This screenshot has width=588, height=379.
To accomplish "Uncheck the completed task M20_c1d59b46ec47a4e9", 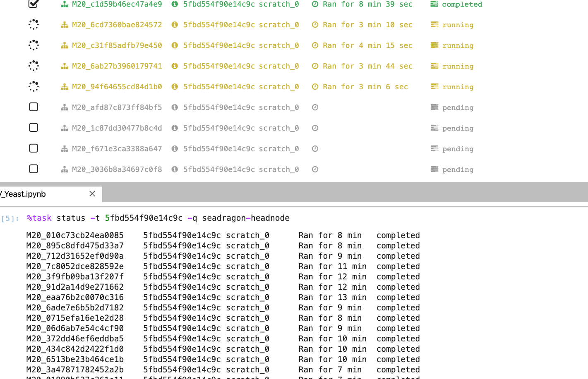I will [34, 4].
